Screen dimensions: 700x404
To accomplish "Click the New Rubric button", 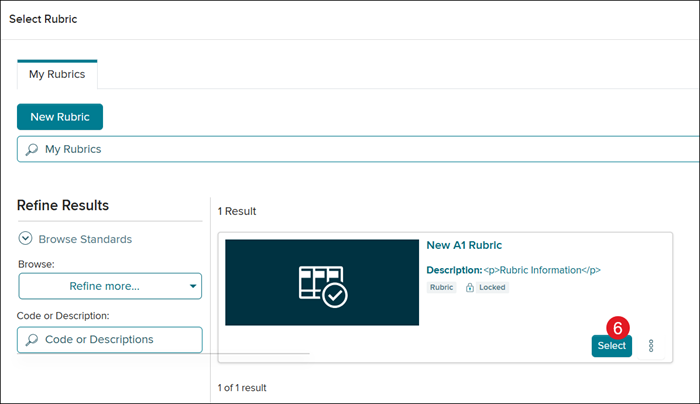I will coord(60,117).
